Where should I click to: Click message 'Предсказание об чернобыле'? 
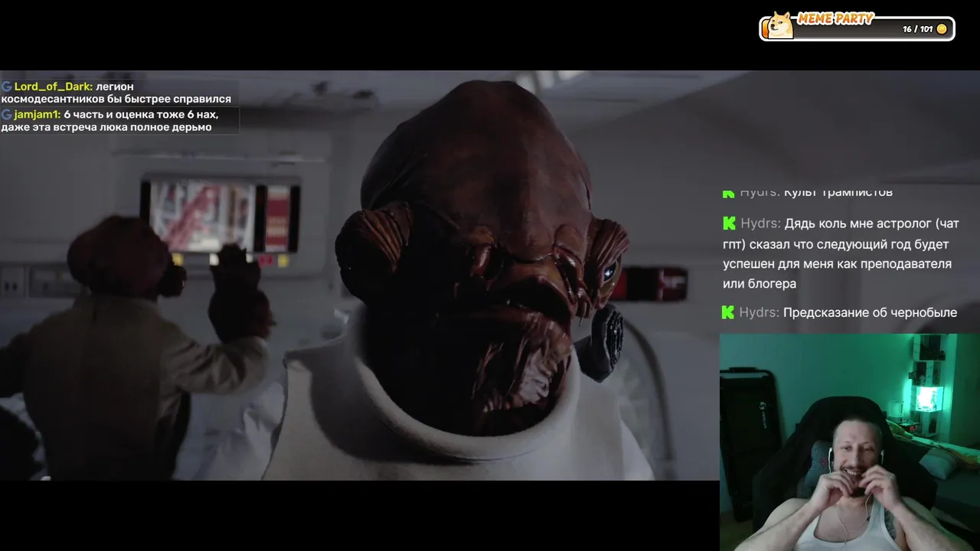[870, 312]
